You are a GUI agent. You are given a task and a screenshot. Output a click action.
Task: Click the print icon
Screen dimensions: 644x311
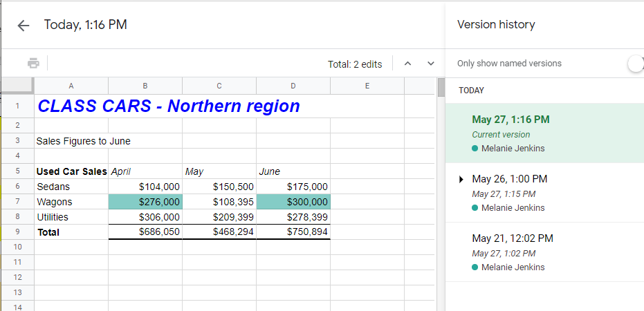[33, 64]
